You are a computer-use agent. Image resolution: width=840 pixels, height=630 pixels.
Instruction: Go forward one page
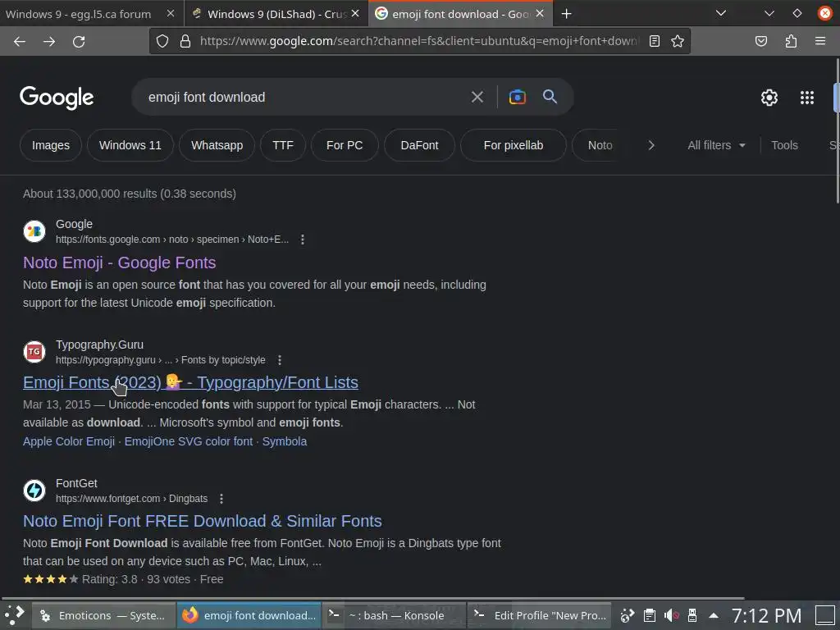[x=49, y=41]
